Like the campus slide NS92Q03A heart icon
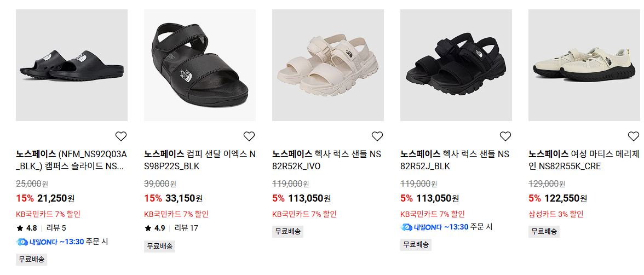644x275 pixels. click(x=120, y=136)
